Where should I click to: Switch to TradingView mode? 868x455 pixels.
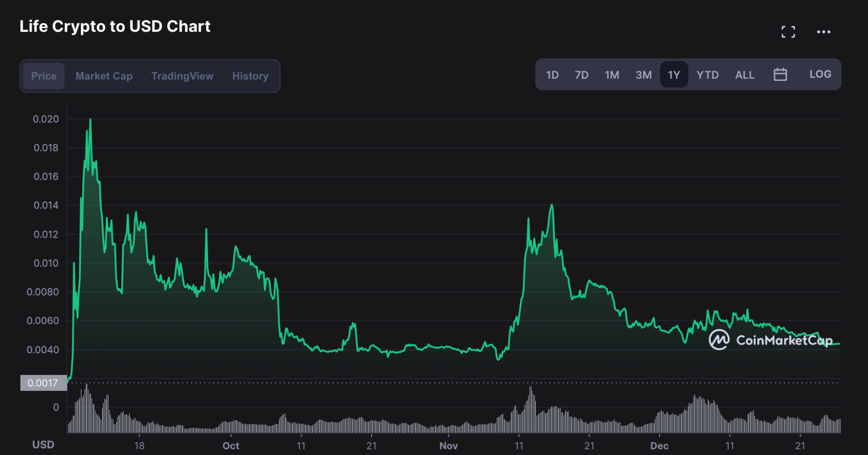click(x=183, y=76)
